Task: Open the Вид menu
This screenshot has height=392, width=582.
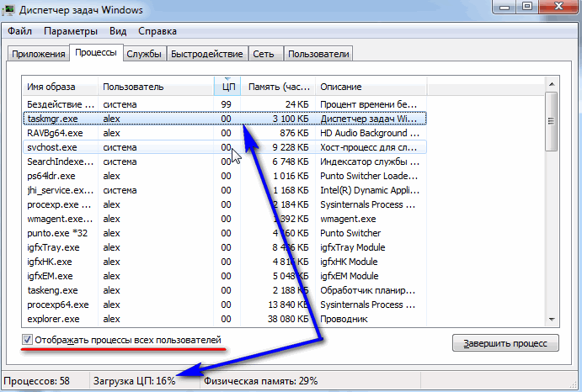Action: coord(118,32)
